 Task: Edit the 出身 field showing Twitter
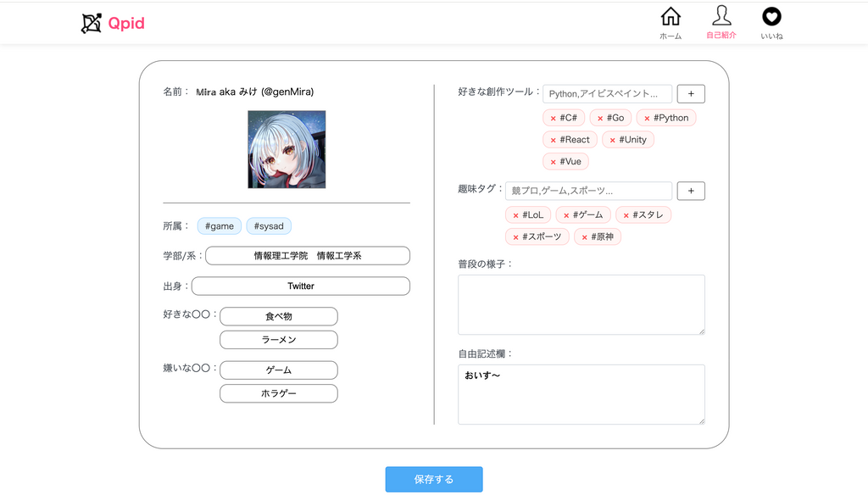click(301, 286)
